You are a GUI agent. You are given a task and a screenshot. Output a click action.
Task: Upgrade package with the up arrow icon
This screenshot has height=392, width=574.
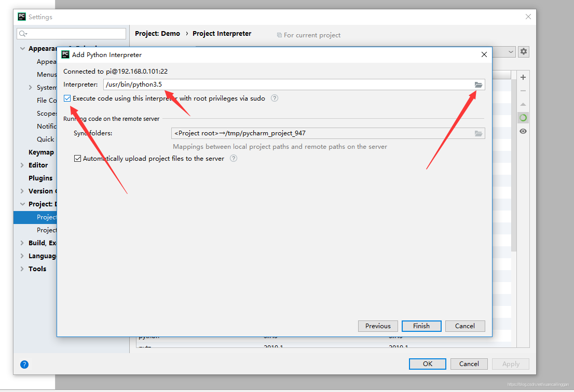[523, 104]
